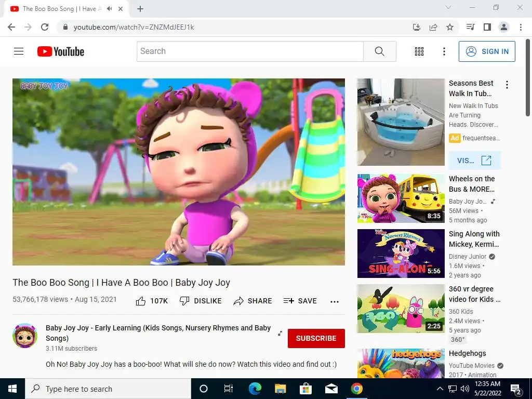The image size is (532, 399).
Task: Click 360° badge under 360 Kids video
Action: pyautogui.click(x=457, y=339)
